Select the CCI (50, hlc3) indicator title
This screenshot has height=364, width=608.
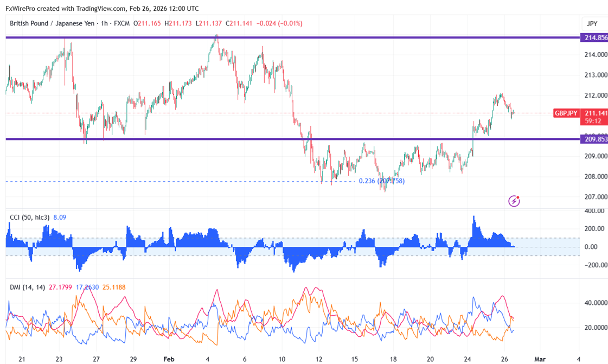point(29,218)
